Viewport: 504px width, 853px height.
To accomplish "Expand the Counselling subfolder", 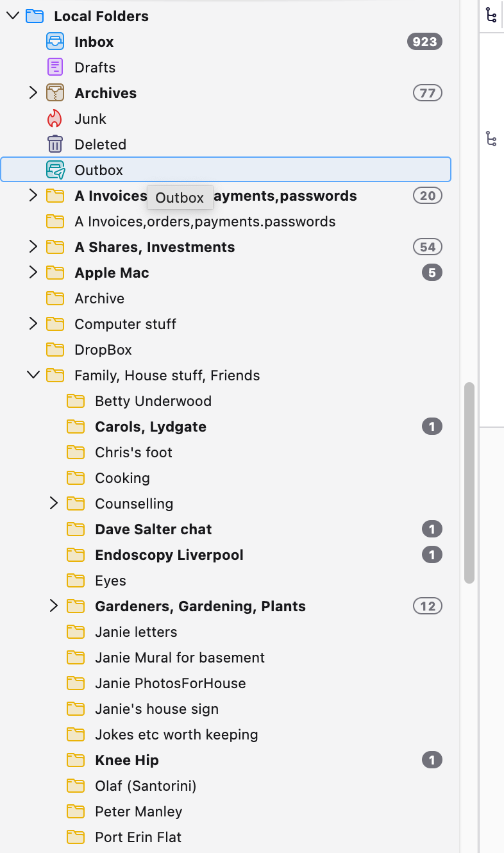I will click(54, 503).
